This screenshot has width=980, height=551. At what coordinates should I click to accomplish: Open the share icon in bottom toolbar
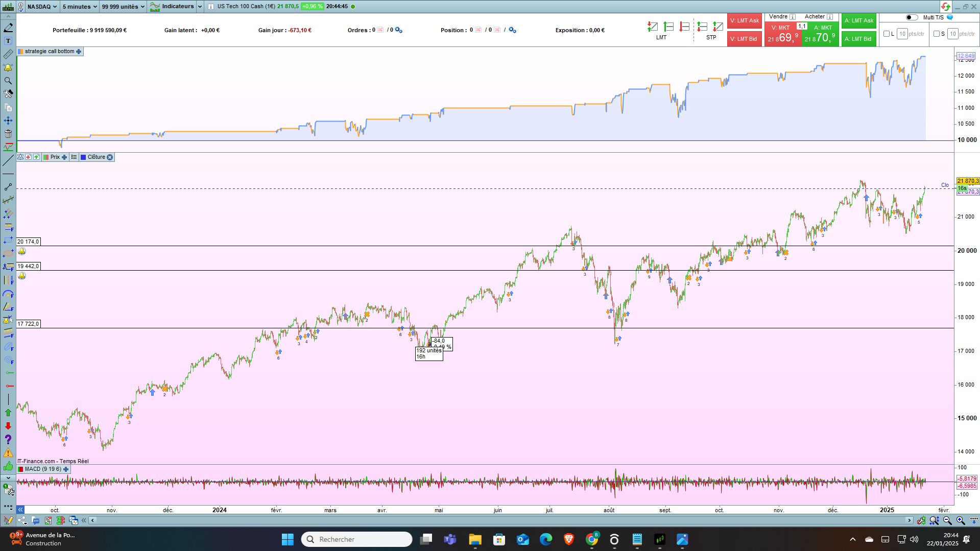coord(22,520)
